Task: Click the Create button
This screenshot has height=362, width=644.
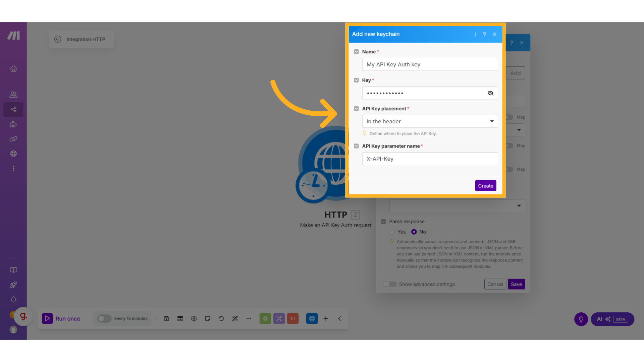Action: point(485,186)
